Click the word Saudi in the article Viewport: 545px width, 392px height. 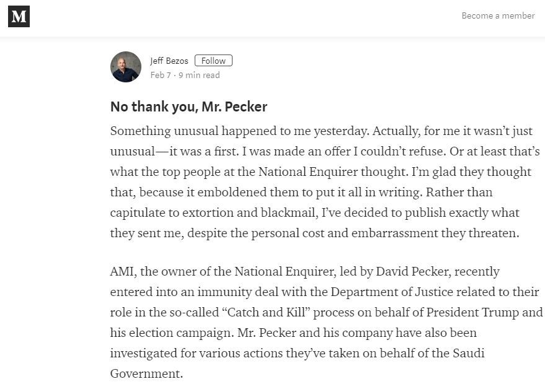tap(468, 353)
